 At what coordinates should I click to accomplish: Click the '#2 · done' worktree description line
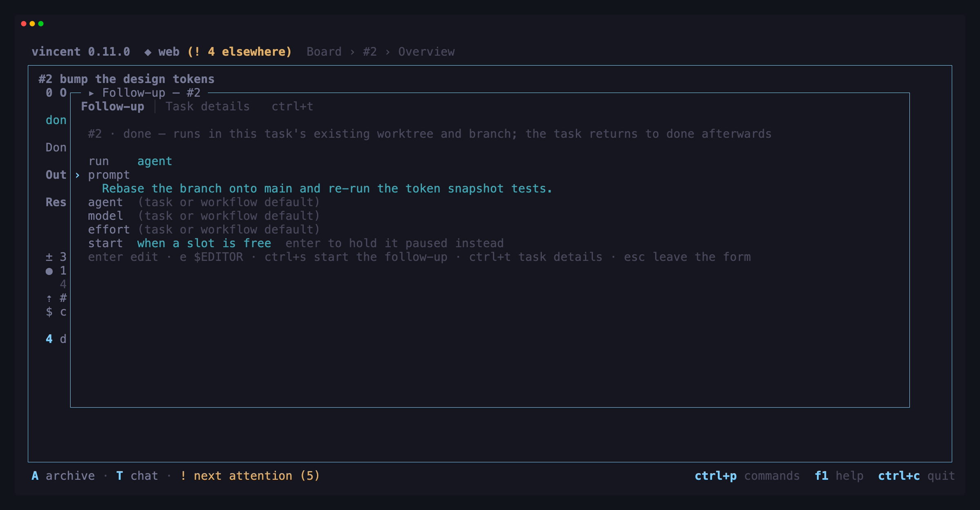coord(430,134)
